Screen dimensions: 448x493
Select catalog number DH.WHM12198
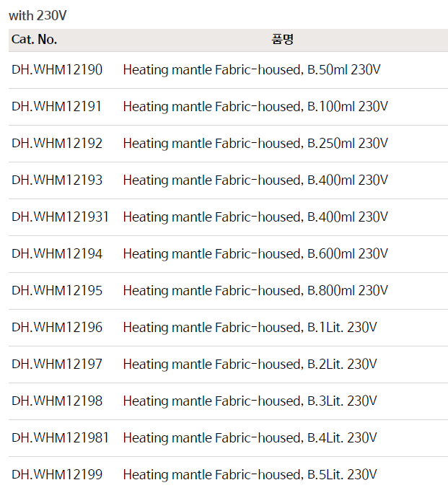tap(57, 401)
